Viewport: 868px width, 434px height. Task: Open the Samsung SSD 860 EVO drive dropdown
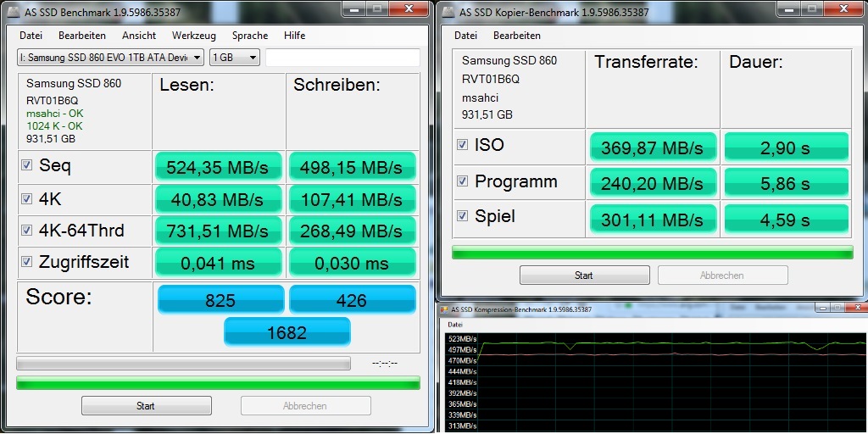pos(111,57)
